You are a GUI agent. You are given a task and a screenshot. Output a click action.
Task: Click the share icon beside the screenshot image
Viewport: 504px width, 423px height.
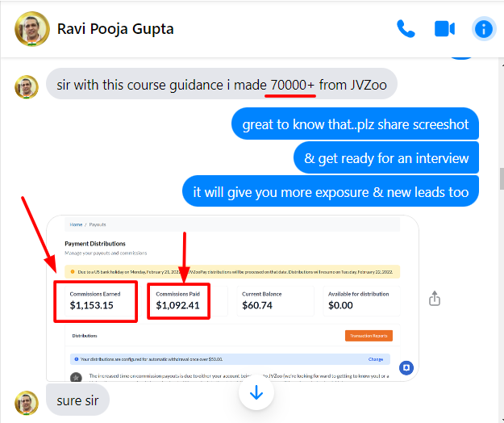point(435,298)
